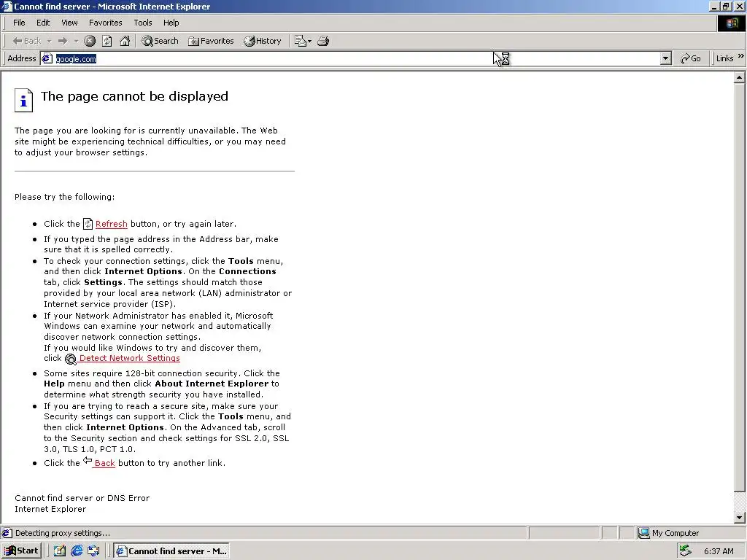Click the small refresh icon beside Refresh link
This screenshot has height=560, width=747.
coord(88,223)
